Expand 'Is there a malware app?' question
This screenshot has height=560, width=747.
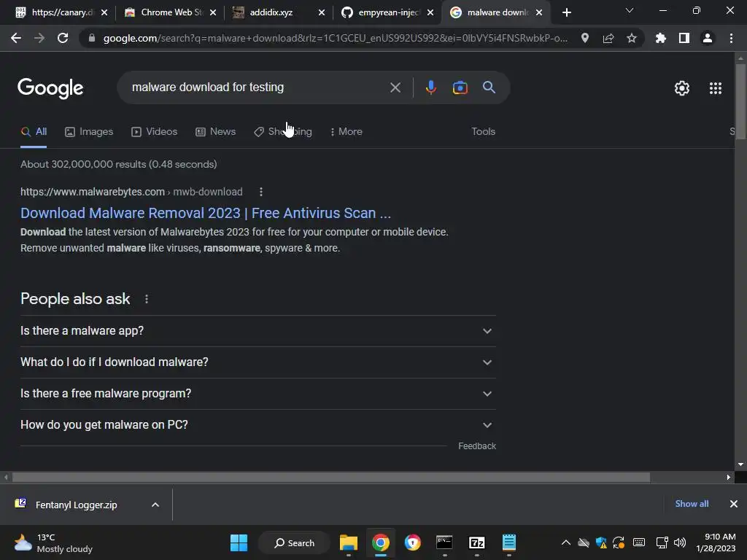tap(258, 331)
